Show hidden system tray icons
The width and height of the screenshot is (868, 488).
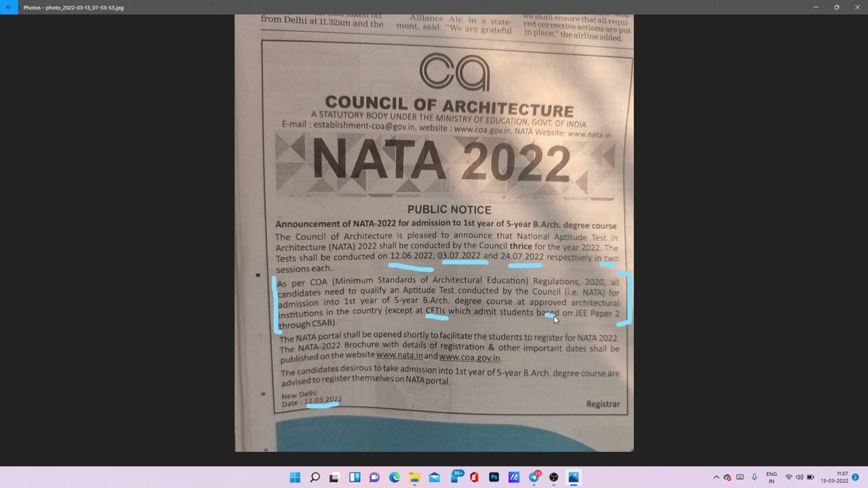pos(716,477)
